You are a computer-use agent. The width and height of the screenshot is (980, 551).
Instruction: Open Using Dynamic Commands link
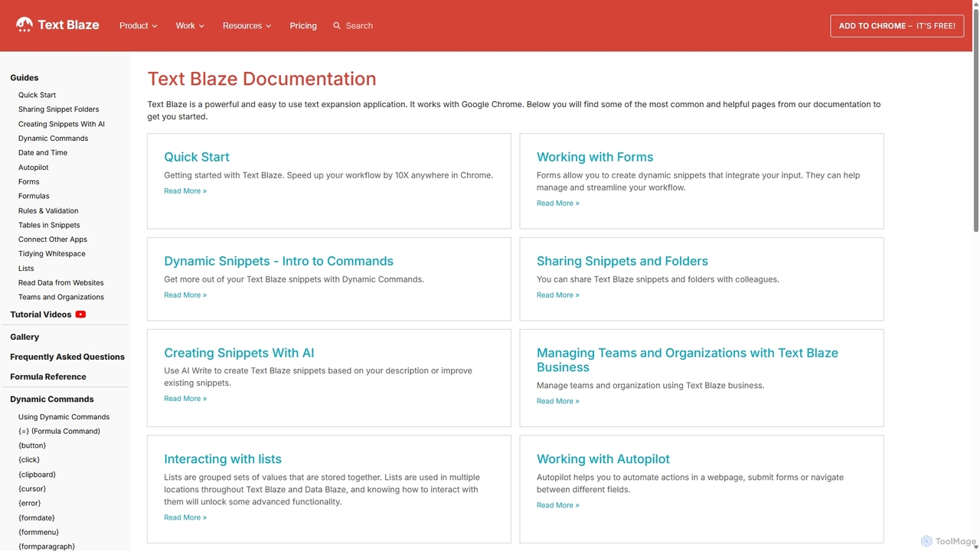(64, 417)
